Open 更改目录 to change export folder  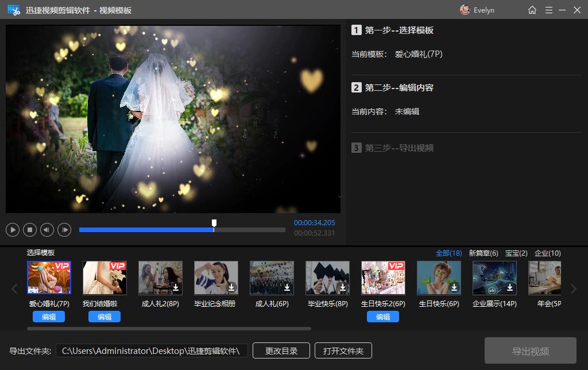[x=281, y=350]
